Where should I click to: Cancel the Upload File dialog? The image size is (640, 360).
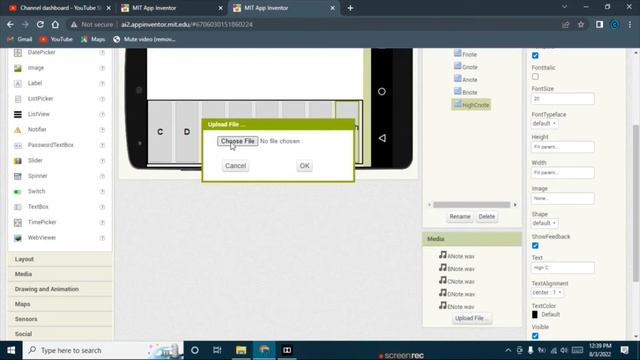[236, 166]
